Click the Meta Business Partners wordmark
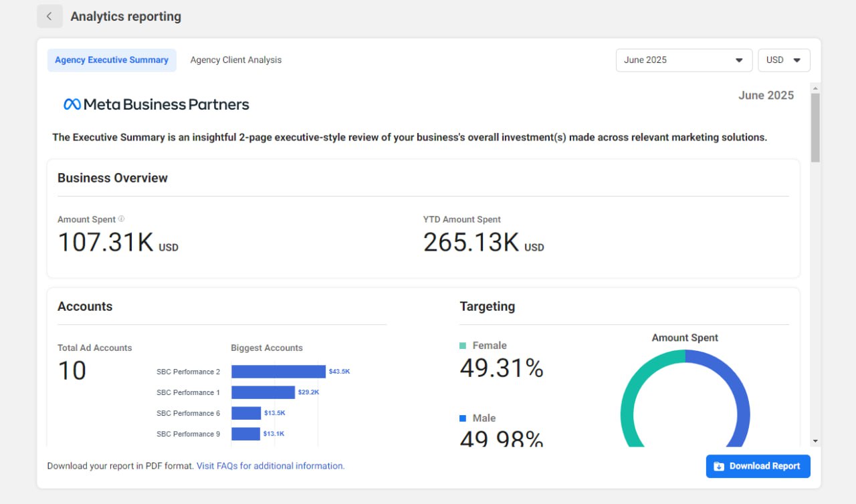 click(x=166, y=104)
